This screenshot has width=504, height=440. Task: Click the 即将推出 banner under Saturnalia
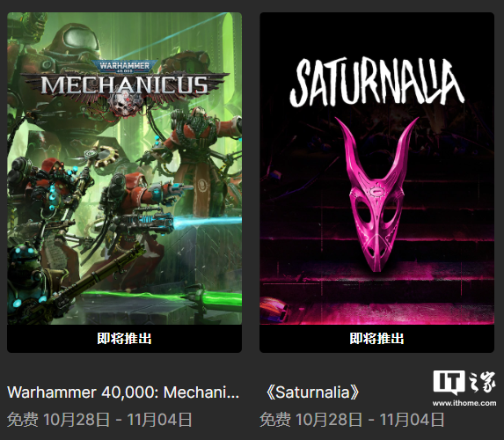click(x=376, y=339)
